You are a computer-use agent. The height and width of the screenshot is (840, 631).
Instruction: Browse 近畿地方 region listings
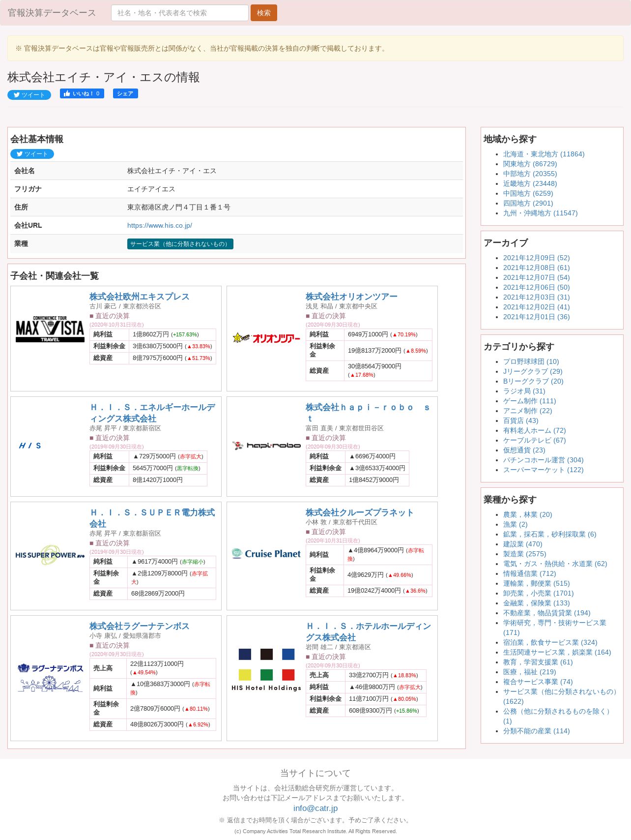coord(530,183)
